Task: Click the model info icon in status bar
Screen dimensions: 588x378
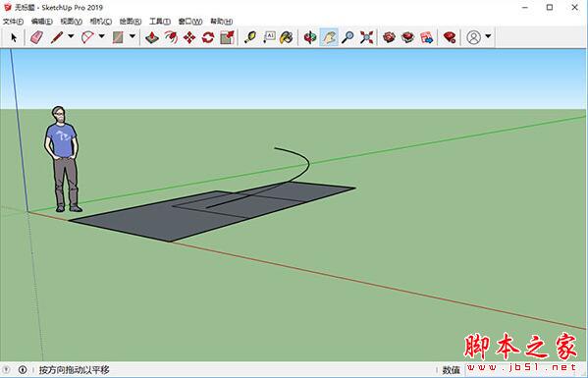Action: tap(23, 370)
